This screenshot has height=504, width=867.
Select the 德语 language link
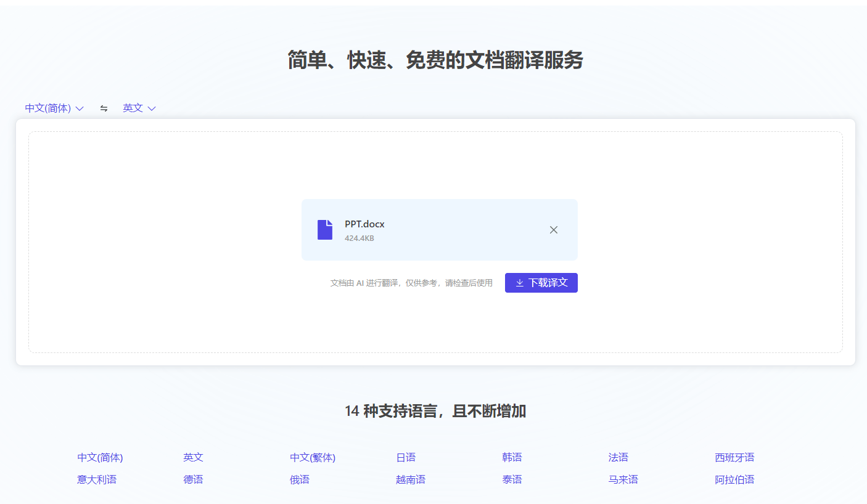(193, 479)
